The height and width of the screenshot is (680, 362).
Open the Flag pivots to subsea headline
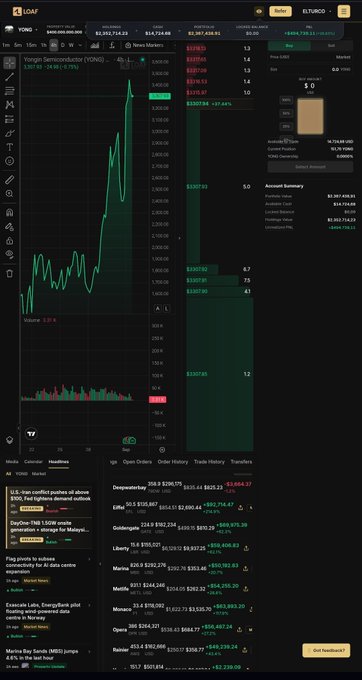coord(41,565)
